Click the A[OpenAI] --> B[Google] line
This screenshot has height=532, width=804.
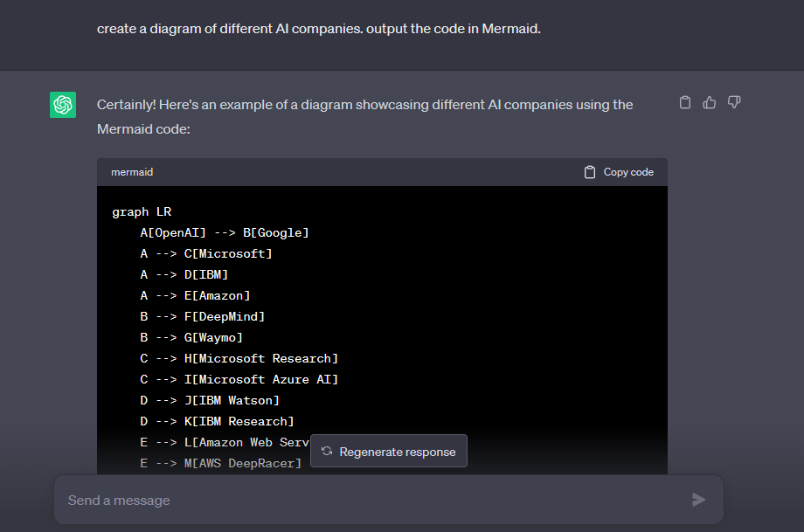point(225,232)
